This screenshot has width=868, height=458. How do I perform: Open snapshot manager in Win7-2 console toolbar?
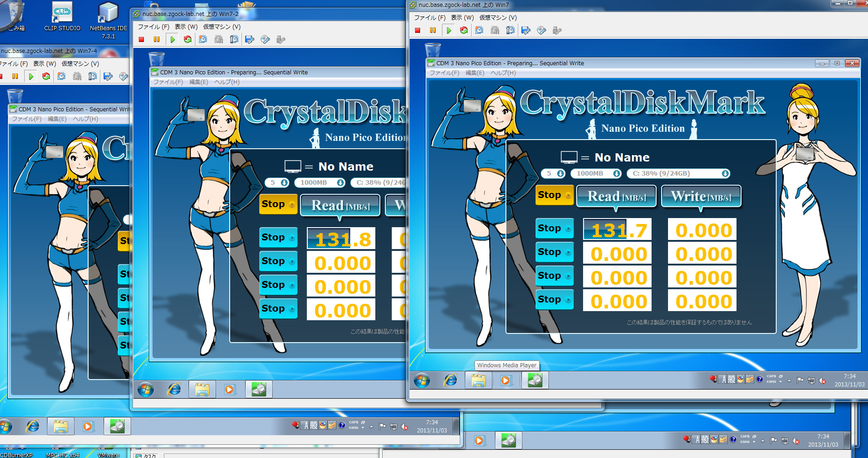pos(234,39)
